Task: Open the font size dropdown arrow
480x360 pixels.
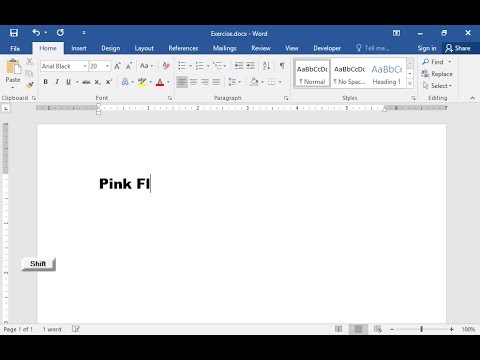Action: pyautogui.click(x=107, y=66)
